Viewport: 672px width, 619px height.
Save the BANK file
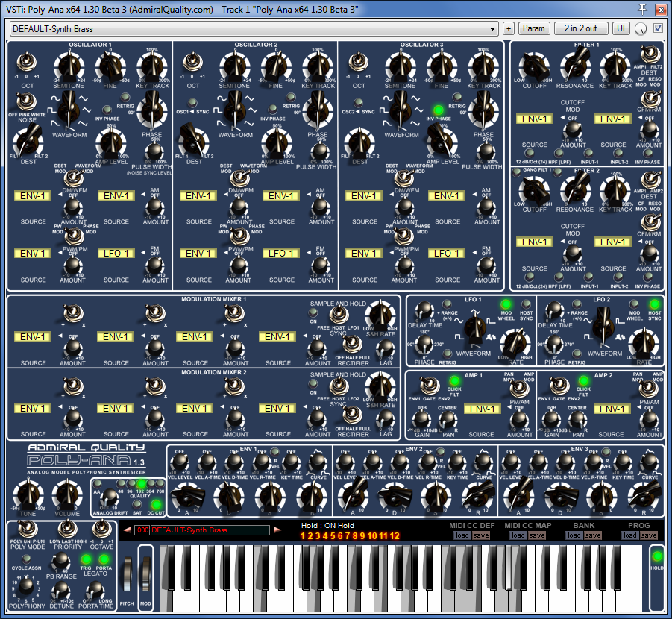coord(593,535)
